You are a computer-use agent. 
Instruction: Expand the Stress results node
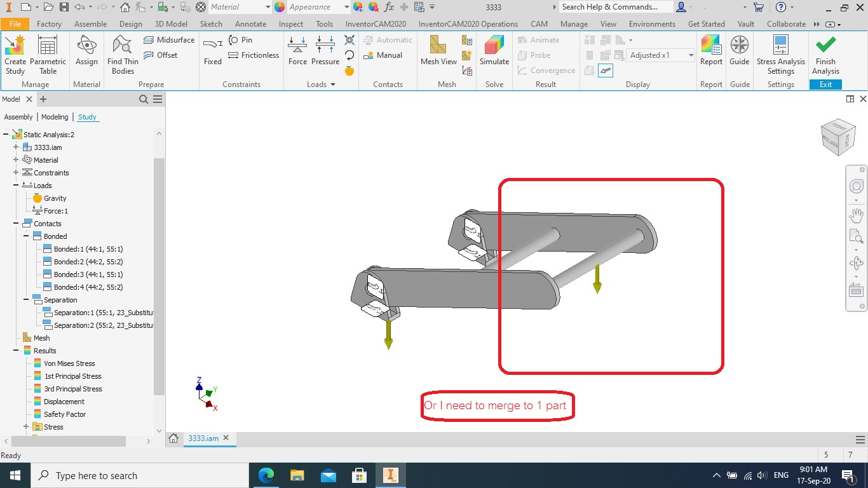tap(25, 426)
